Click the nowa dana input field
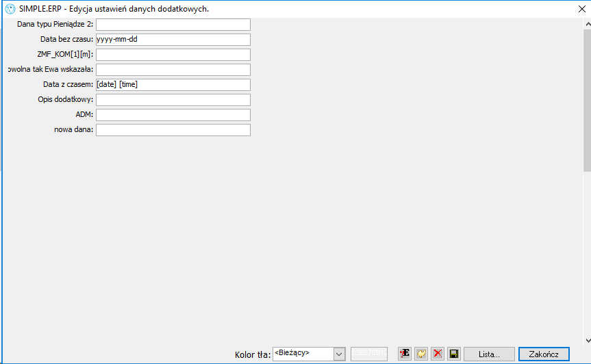 173,130
